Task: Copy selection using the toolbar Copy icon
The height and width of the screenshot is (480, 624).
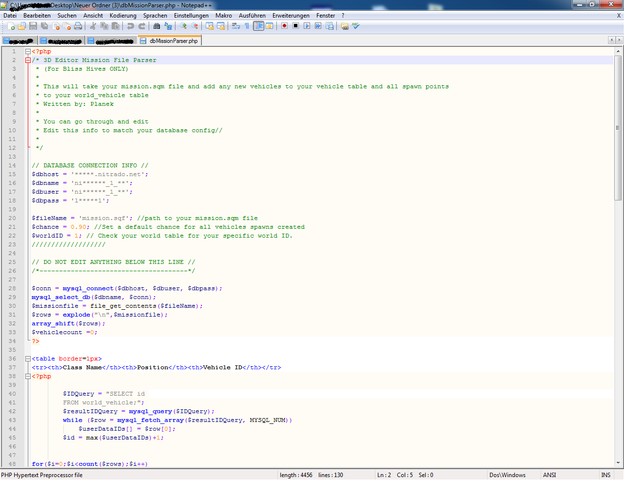Action: [104, 26]
